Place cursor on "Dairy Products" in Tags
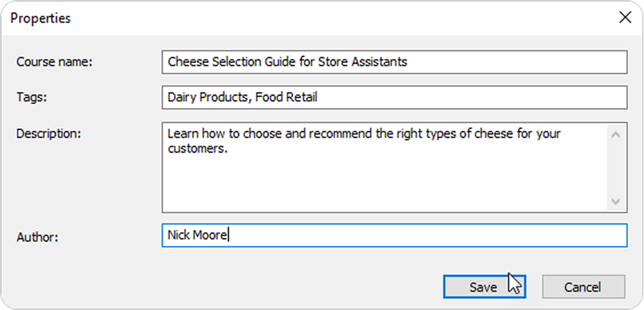644x310 pixels. [x=209, y=97]
